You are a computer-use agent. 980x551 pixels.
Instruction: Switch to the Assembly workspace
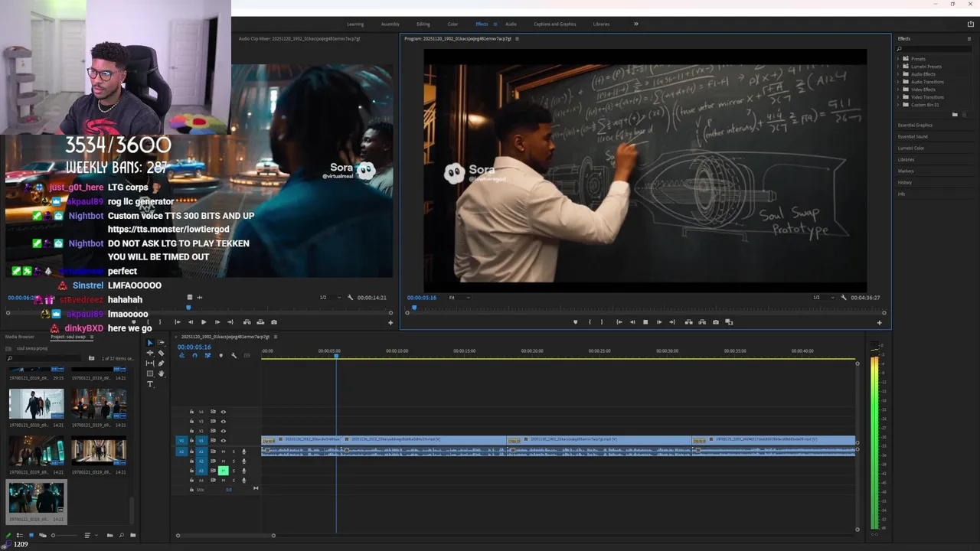pos(390,24)
